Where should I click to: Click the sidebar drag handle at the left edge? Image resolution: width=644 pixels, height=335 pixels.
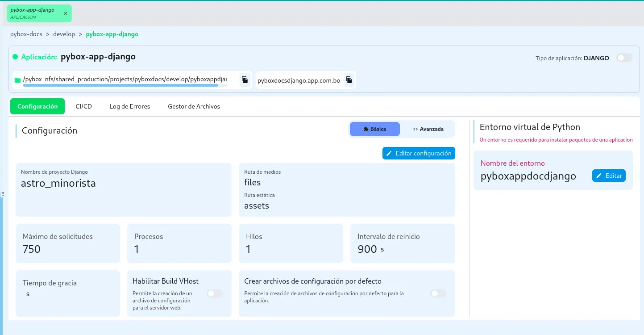click(2, 194)
